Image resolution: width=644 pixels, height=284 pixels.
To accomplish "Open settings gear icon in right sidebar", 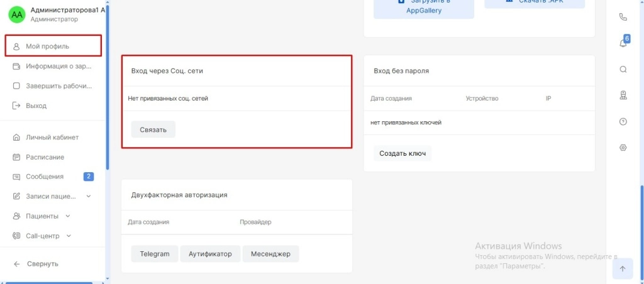I will point(623,148).
